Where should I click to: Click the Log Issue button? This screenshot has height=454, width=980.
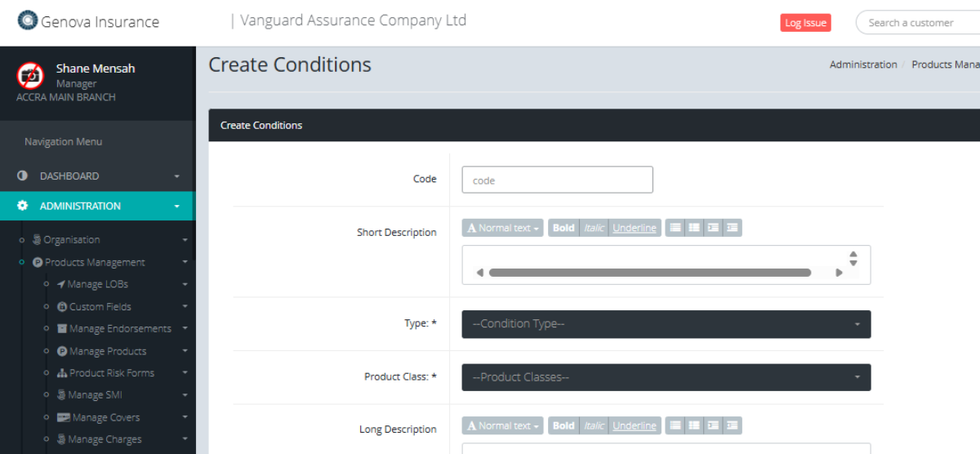pos(805,23)
